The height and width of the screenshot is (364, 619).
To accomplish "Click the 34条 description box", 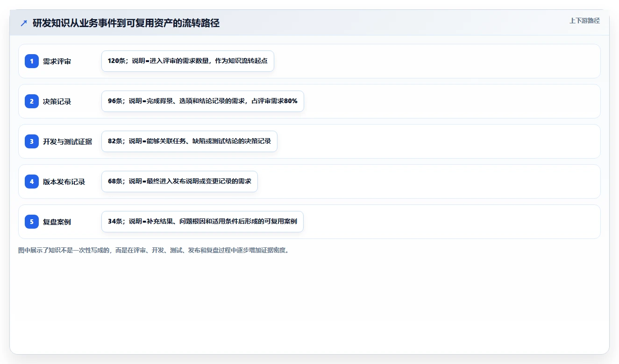I will point(202,222).
